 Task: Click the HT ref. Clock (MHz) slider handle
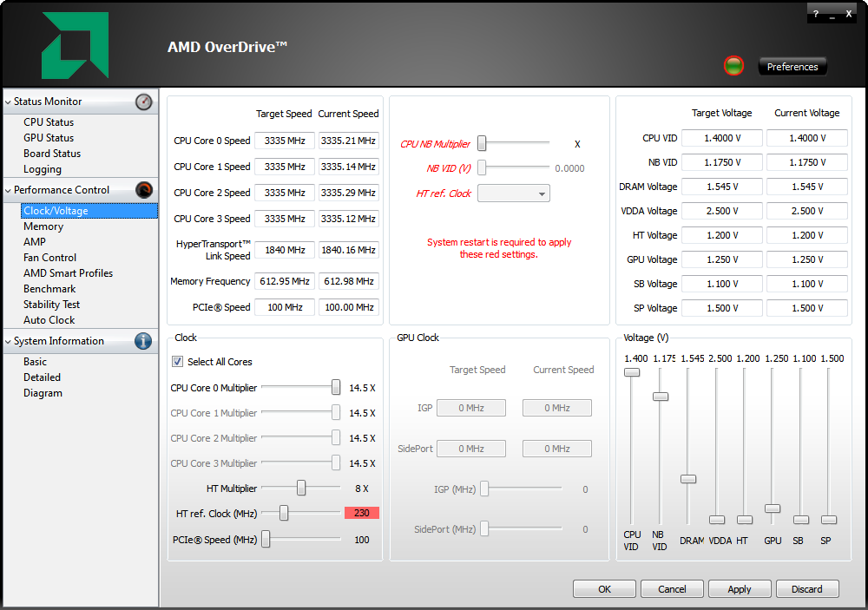pos(284,513)
